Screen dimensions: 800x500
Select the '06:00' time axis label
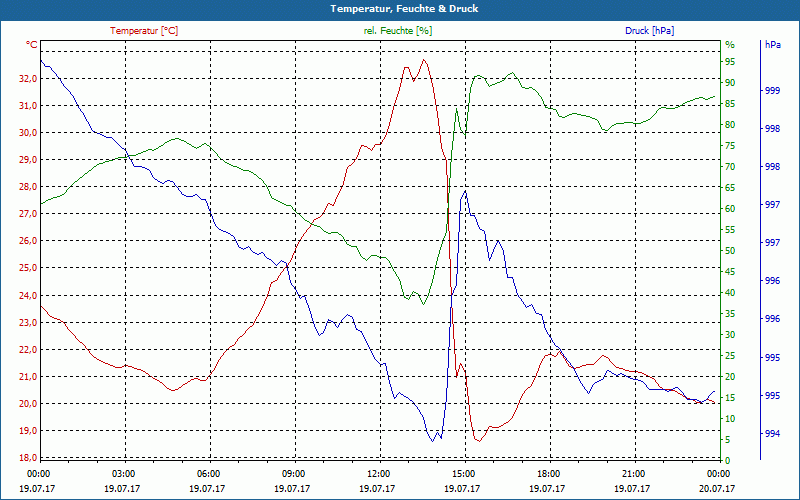point(208,473)
